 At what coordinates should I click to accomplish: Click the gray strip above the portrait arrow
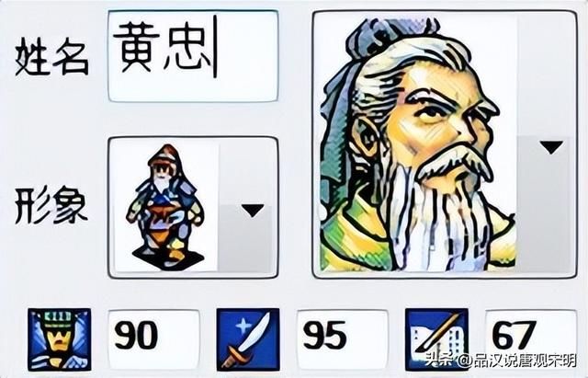click(x=545, y=75)
